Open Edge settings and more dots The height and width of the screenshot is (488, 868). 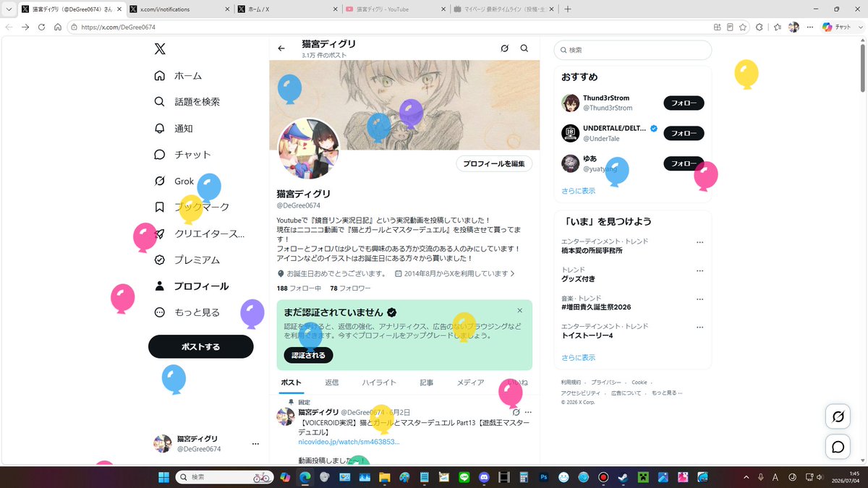tap(810, 27)
